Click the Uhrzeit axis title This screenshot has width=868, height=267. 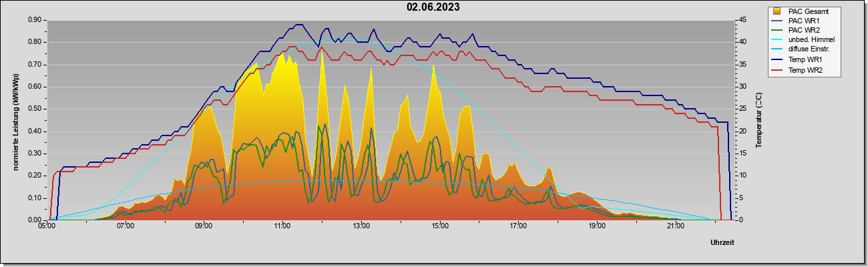coord(722,243)
